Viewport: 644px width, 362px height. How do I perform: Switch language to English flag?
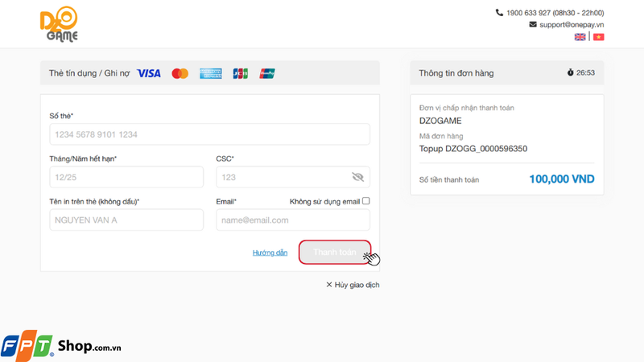[x=580, y=37]
